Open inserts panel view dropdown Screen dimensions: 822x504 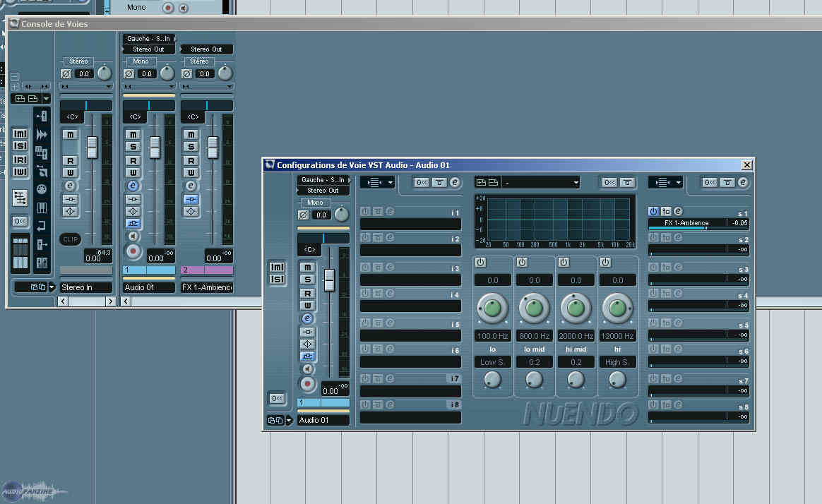coord(377,182)
